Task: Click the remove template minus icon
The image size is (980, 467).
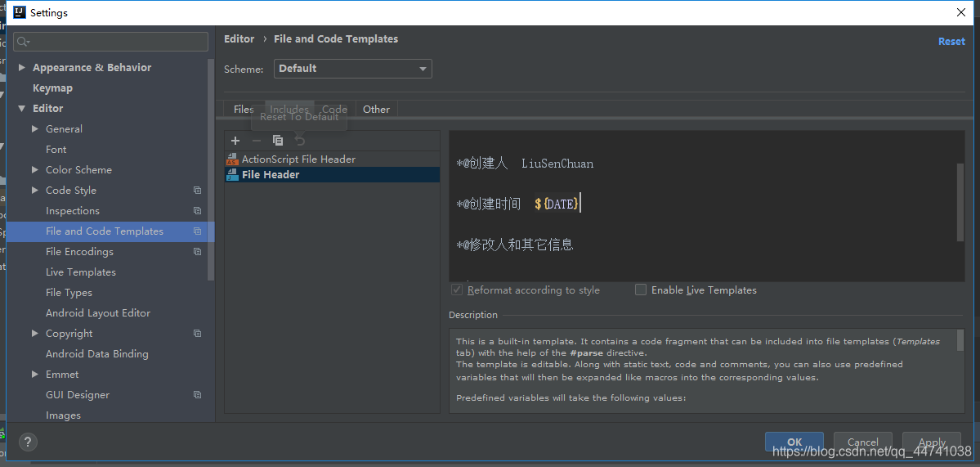Action: tap(257, 141)
